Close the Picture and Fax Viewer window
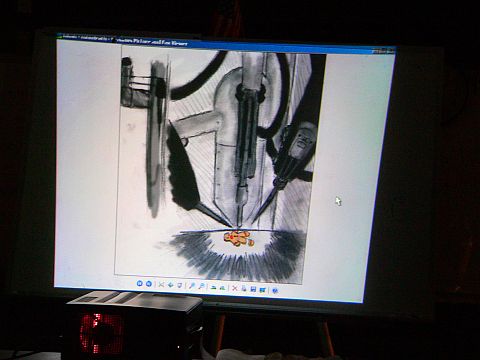 pyautogui.click(x=391, y=51)
